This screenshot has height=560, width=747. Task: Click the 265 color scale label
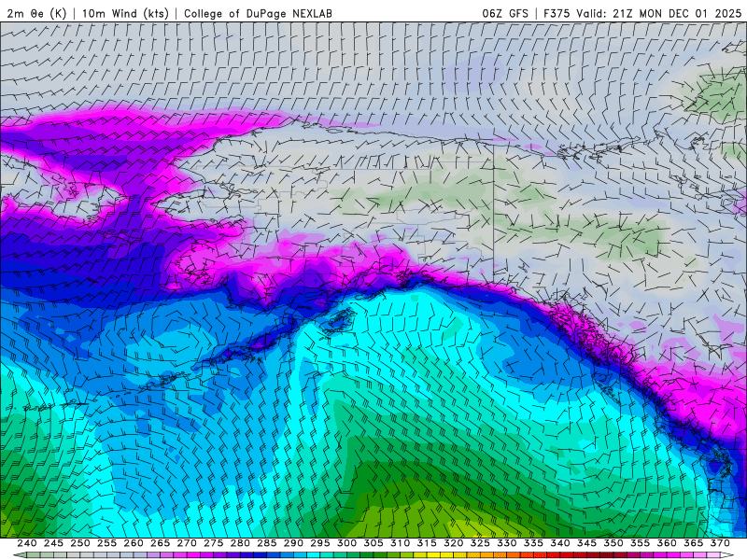[x=160, y=543]
